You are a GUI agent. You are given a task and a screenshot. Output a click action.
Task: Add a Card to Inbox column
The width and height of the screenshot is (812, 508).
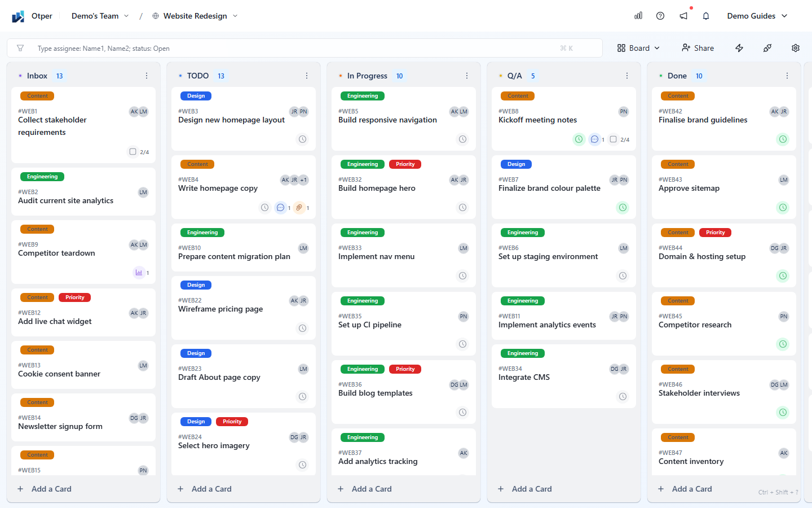tap(45, 489)
